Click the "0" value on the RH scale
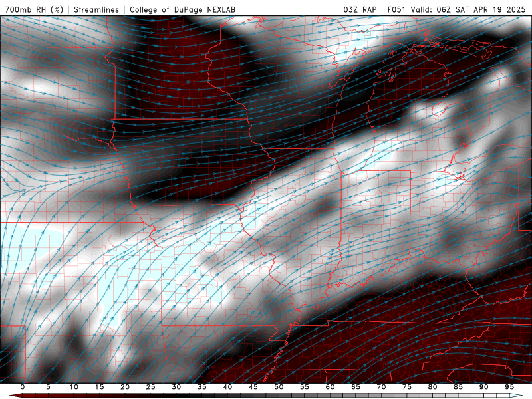The height and width of the screenshot is (399, 532). (23, 387)
